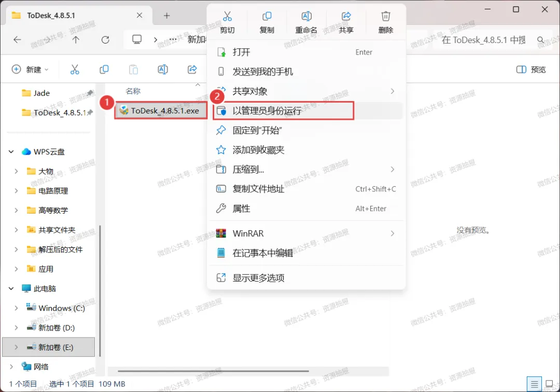Click the address bar chevron after monitor icon
This screenshot has width=560, height=392.
(x=156, y=39)
